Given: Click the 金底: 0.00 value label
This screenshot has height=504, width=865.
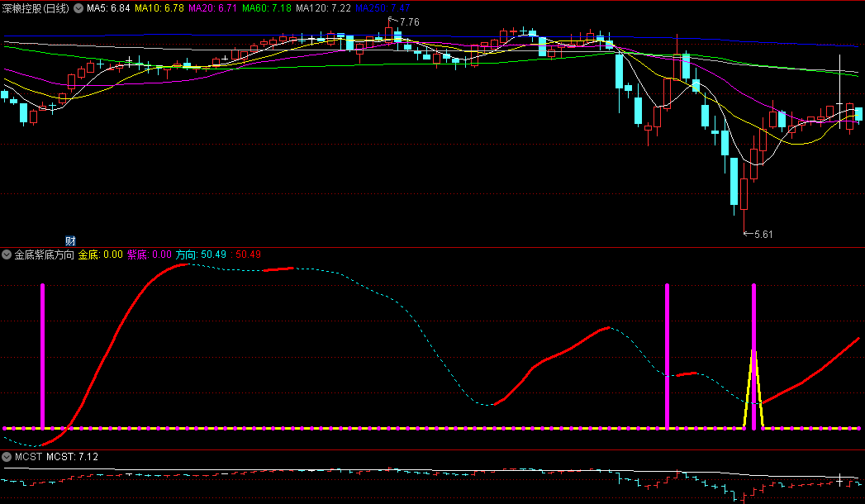Looking at the screenshot, I should coord(101,254).
